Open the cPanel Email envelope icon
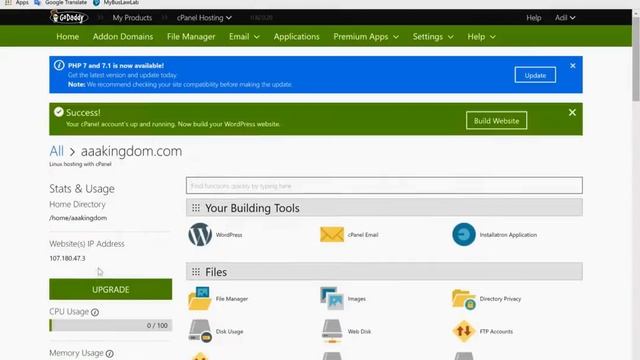Viewport: 640px width, 360px height. [x=332, y=235]
